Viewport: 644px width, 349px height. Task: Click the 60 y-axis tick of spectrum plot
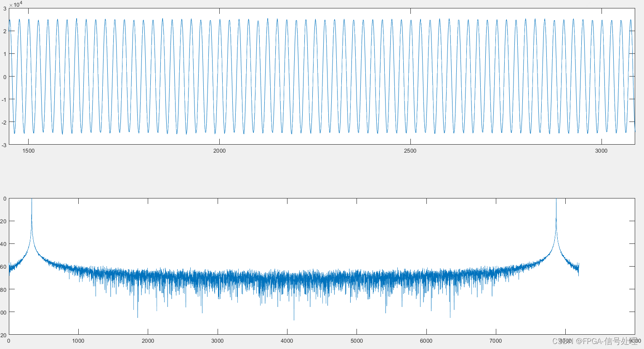pyautogui.click(x=4, y=267)
